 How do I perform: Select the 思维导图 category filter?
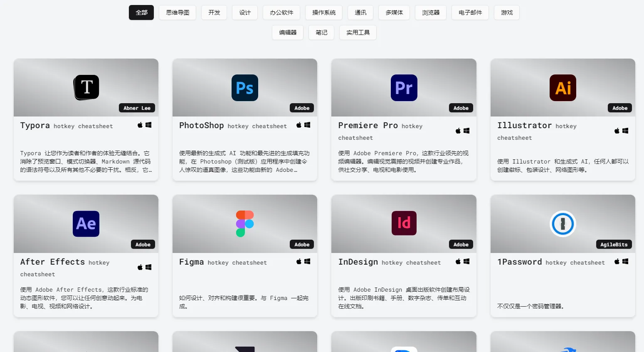coord(178,12)
